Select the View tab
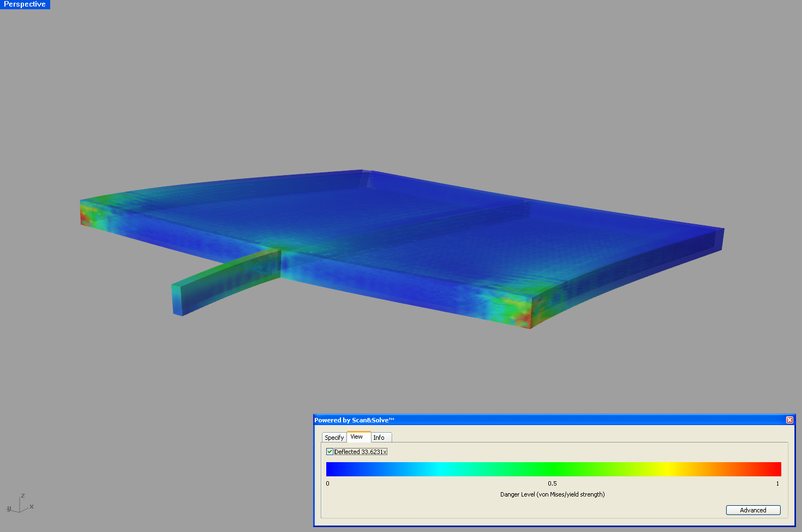802x532 pixels. click(x=357, y=437)
